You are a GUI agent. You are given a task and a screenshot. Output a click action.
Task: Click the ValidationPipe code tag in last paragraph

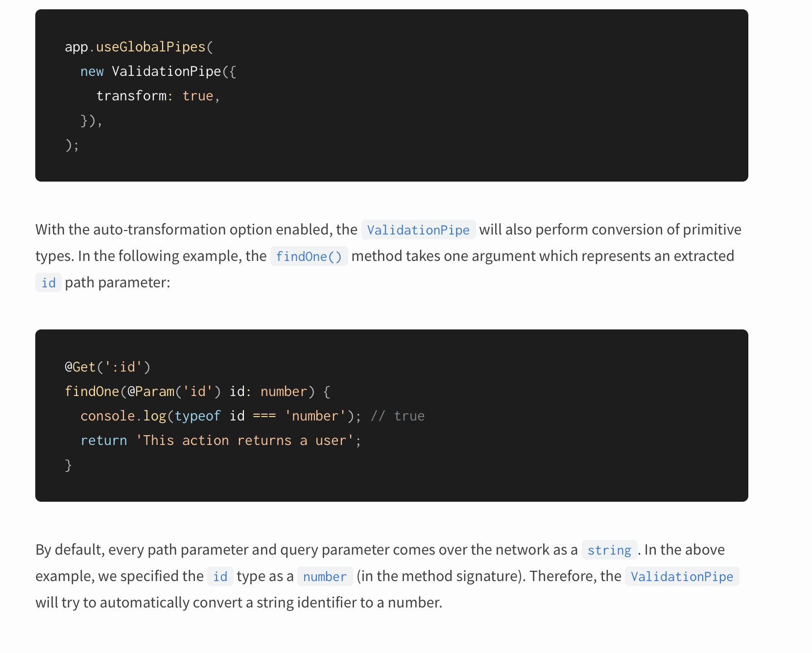pos(682,576)
